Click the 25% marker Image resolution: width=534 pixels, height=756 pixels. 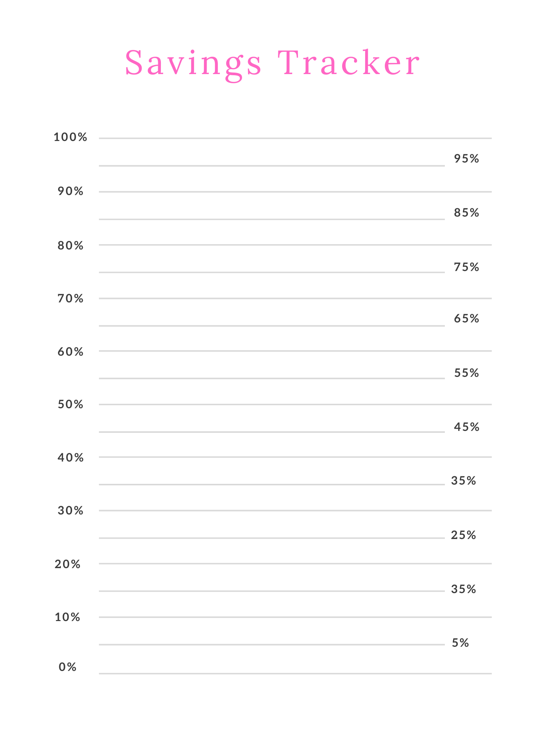coord(463,535)
